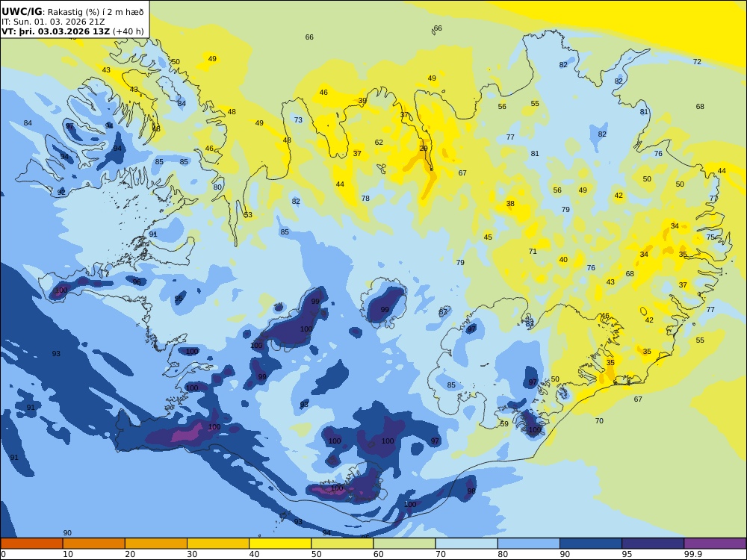
Task: Pick the pale green 60–70 legend swatch
Action: (404, 544)
